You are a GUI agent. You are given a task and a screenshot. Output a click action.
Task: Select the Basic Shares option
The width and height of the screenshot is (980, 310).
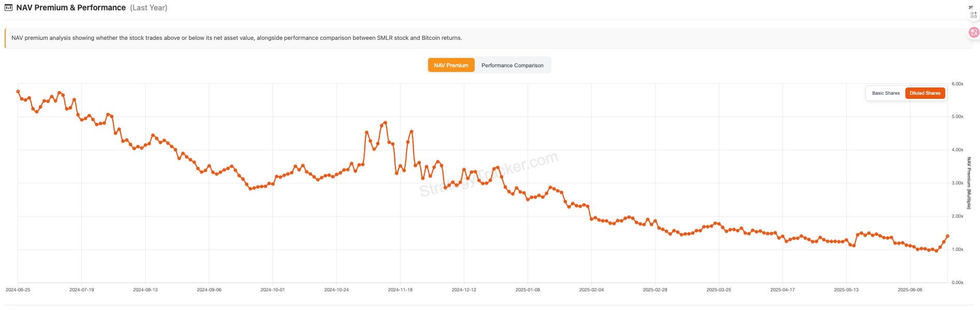tap(886, 93)
